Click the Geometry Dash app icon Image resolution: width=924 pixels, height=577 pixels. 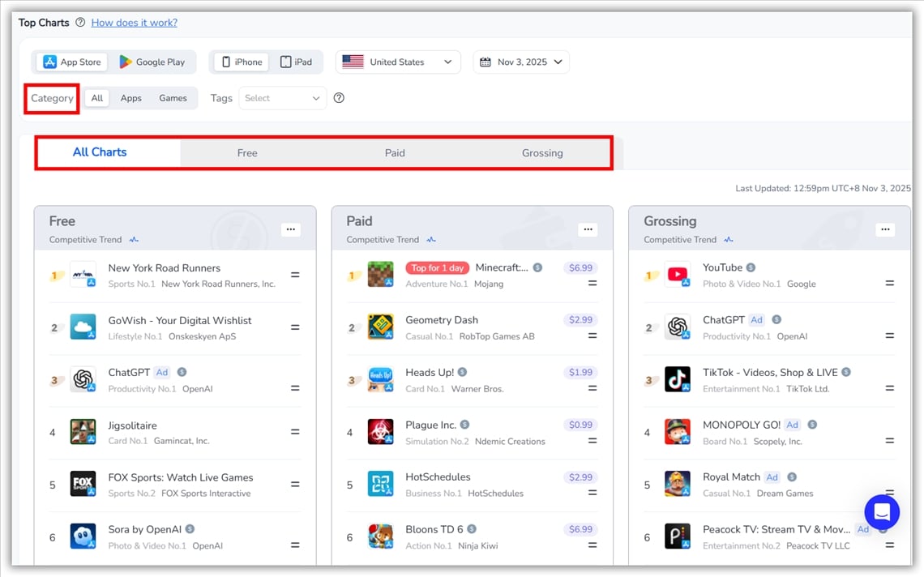pos(381,327)
